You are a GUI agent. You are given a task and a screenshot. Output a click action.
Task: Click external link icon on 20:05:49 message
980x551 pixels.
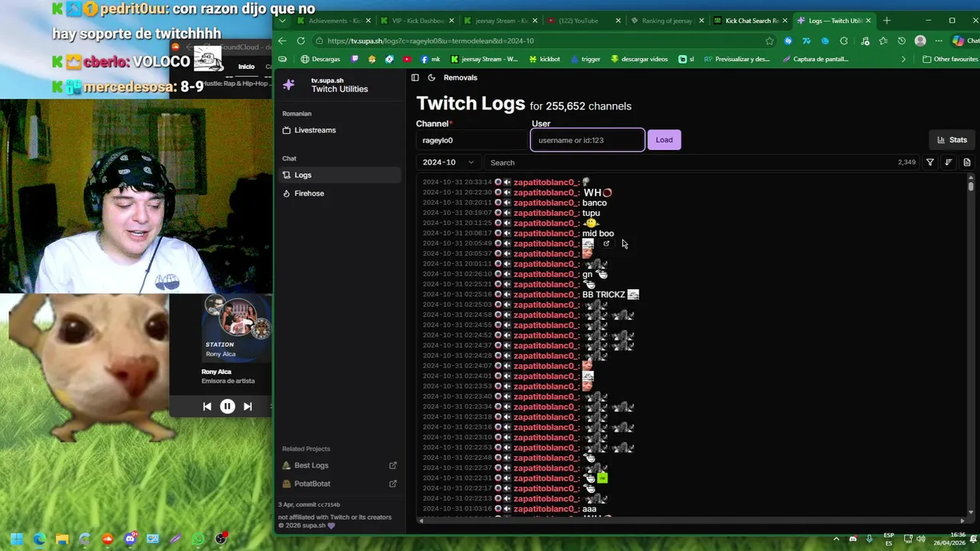click(606, 244)
